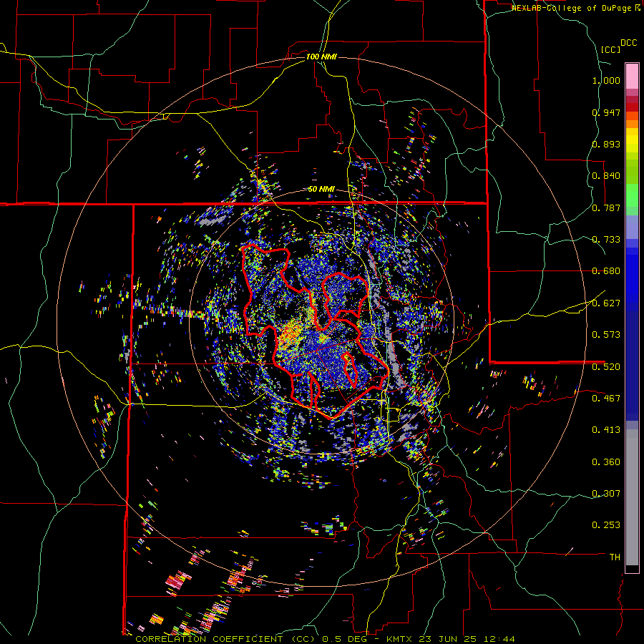The image size is (644, 644).
Task: Click the KMTX radar site identifier
Action: 400,639
